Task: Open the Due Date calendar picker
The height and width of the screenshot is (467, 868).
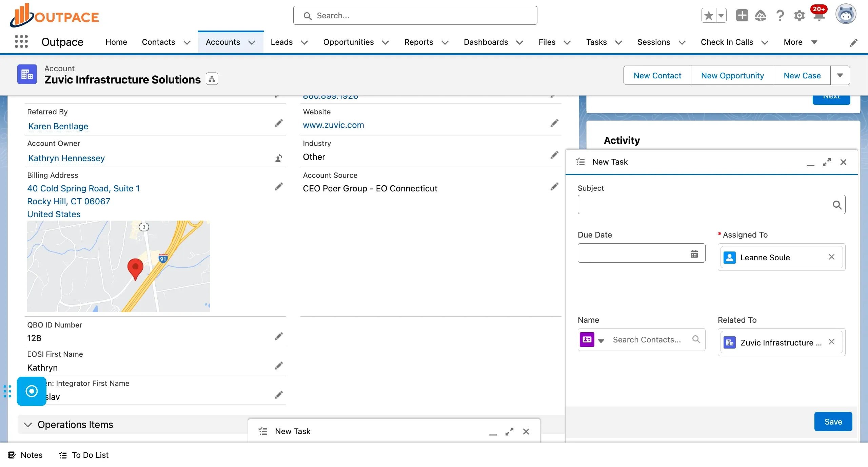Action: click(x=694, y=254)
